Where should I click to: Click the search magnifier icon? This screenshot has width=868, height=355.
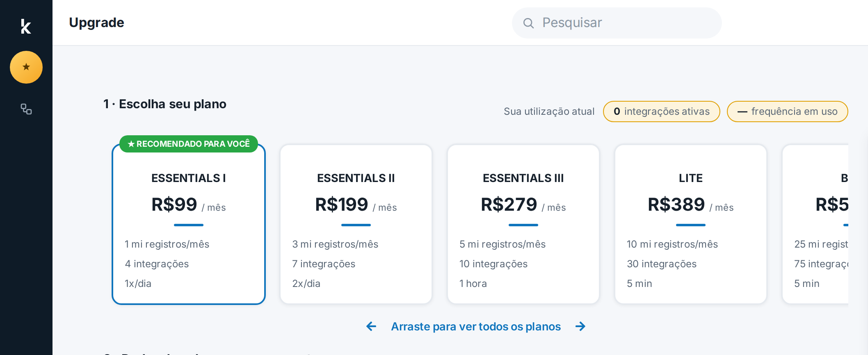[528, 23]
